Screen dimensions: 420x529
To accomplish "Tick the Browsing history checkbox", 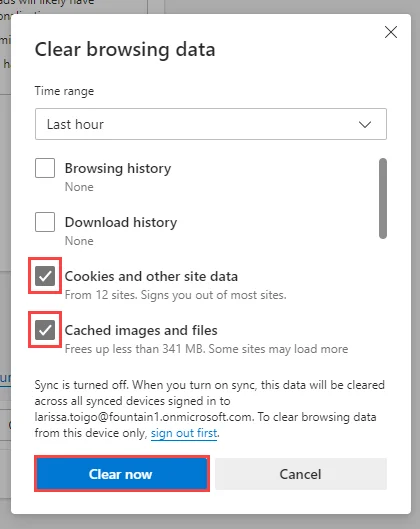I will (45, 168).
